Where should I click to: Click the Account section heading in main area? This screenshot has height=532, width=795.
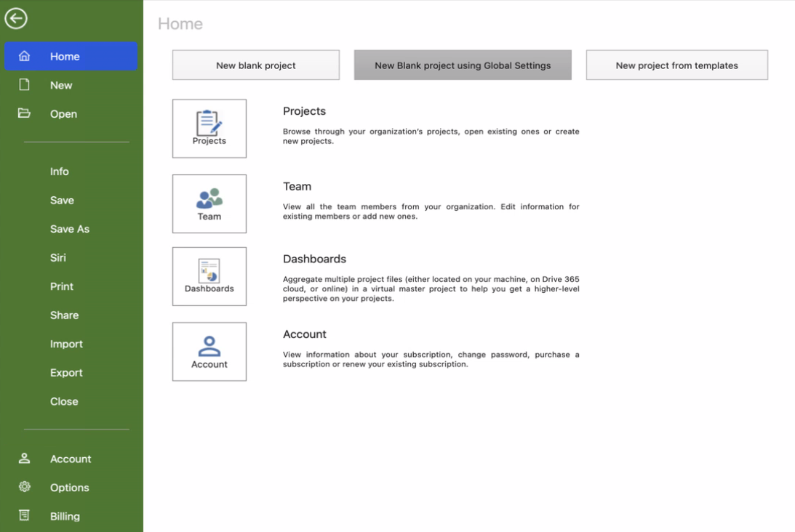tap(304, 334)
